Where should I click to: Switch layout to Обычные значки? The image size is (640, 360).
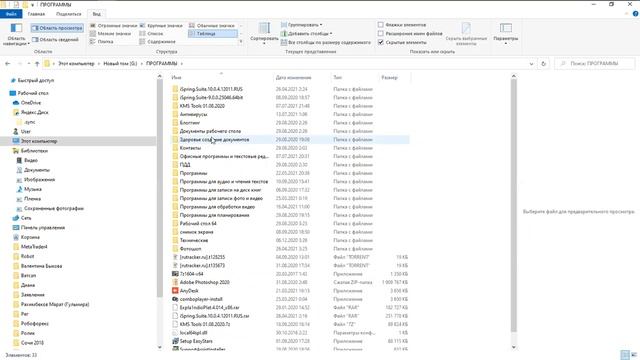pyautogui.click(x=211, y=25)
